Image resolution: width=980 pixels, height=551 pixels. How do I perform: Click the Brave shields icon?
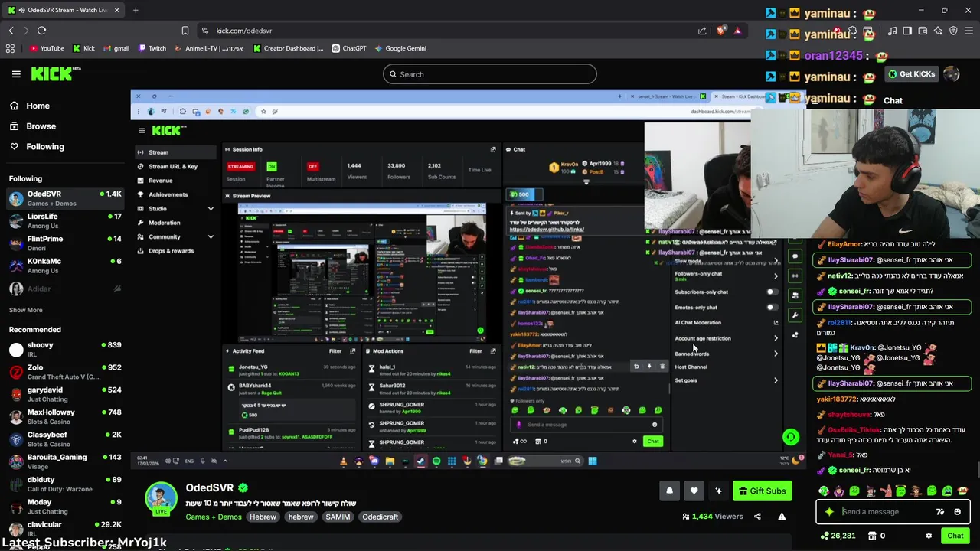coord(720,31)
